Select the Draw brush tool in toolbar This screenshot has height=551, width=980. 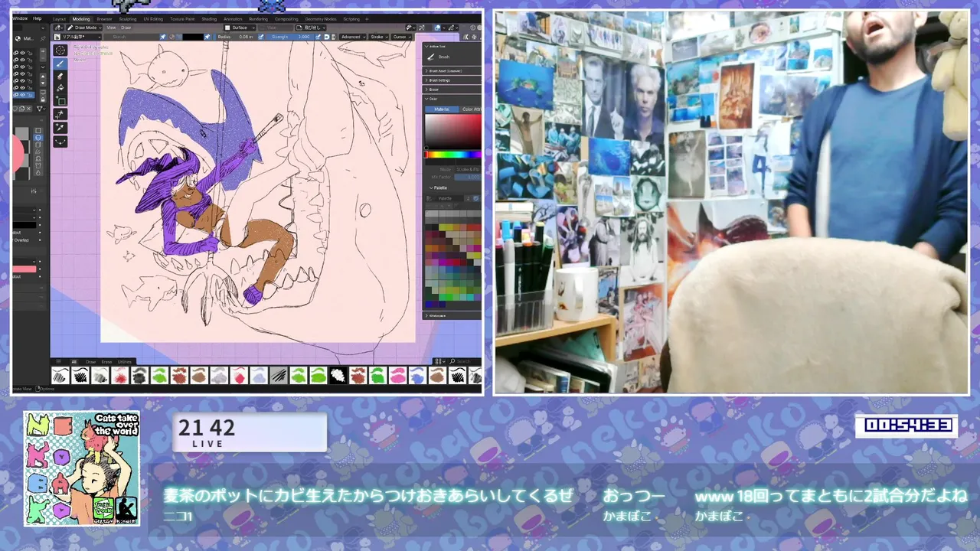[x=60, y=64]
